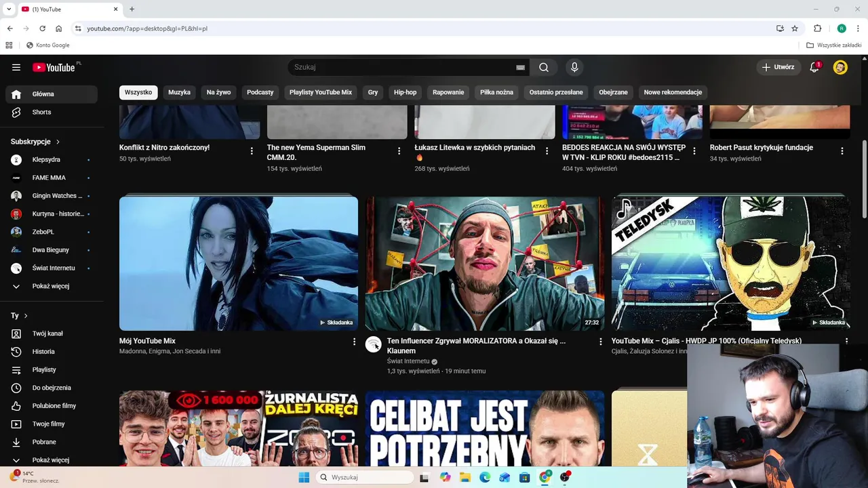This screenshot has width=868, height=488.
Task: Open the Gingin Watches subscription
Action: (52, 196)
